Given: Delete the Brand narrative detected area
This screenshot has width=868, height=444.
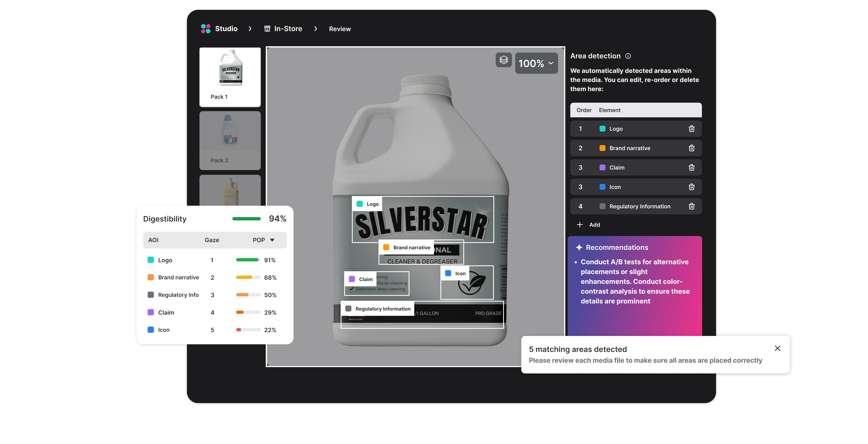Looking at the screenshot, I should [692, 148].
